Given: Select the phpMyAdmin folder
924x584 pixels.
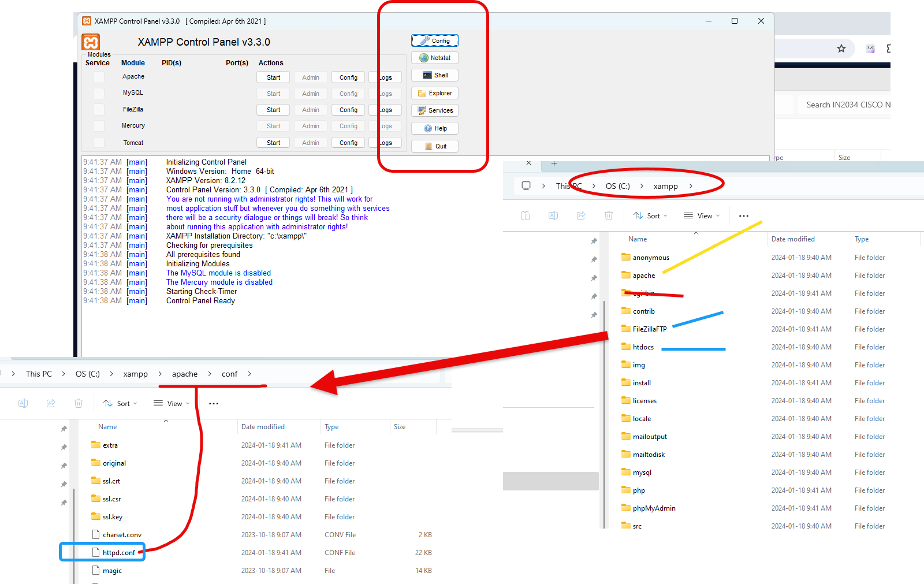Looking at the screenshot, I should 654,508.
